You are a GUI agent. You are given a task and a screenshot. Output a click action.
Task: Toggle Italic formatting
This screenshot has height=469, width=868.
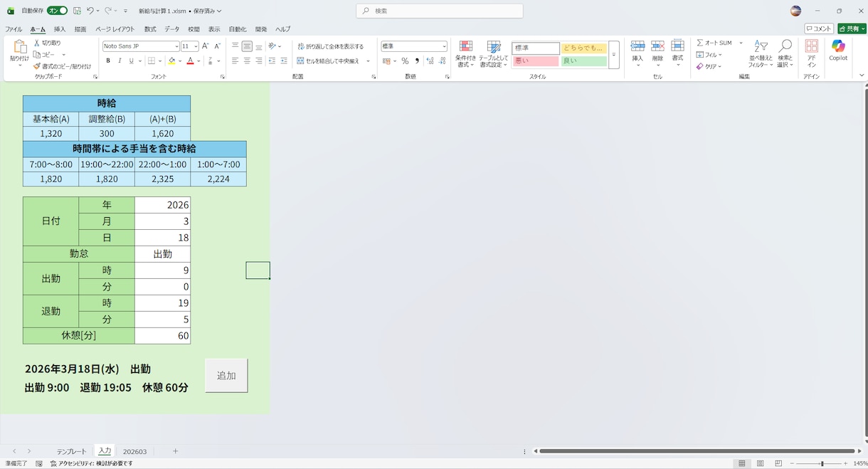click(120, 61)
